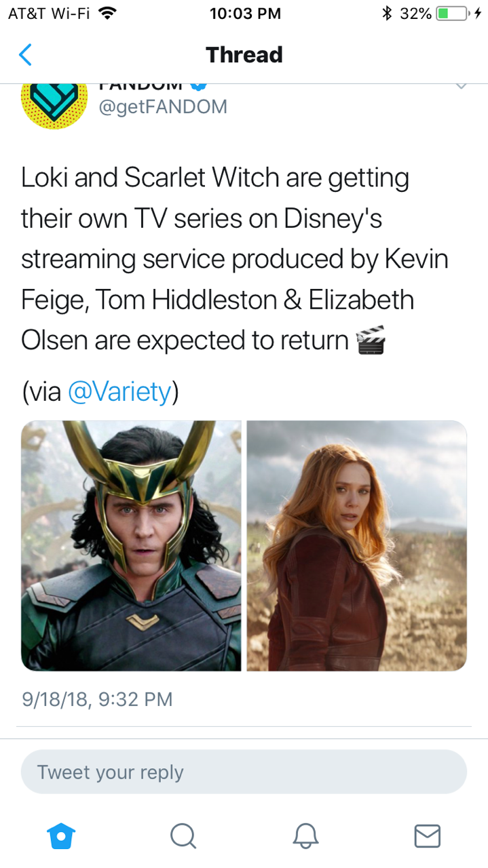Tap the 10:03 PM status bar clock
The height and width of the screenshot is (868, 488).
coord(245,14)
